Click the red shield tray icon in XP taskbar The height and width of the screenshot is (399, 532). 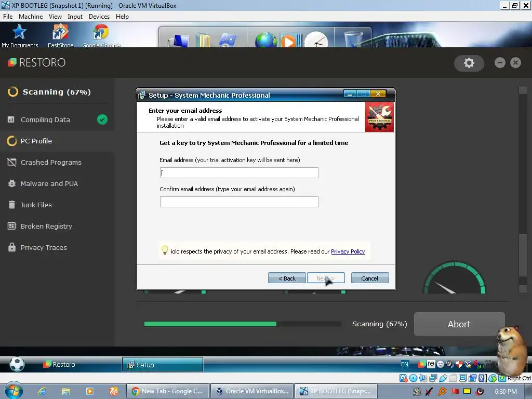coord(459,364)
